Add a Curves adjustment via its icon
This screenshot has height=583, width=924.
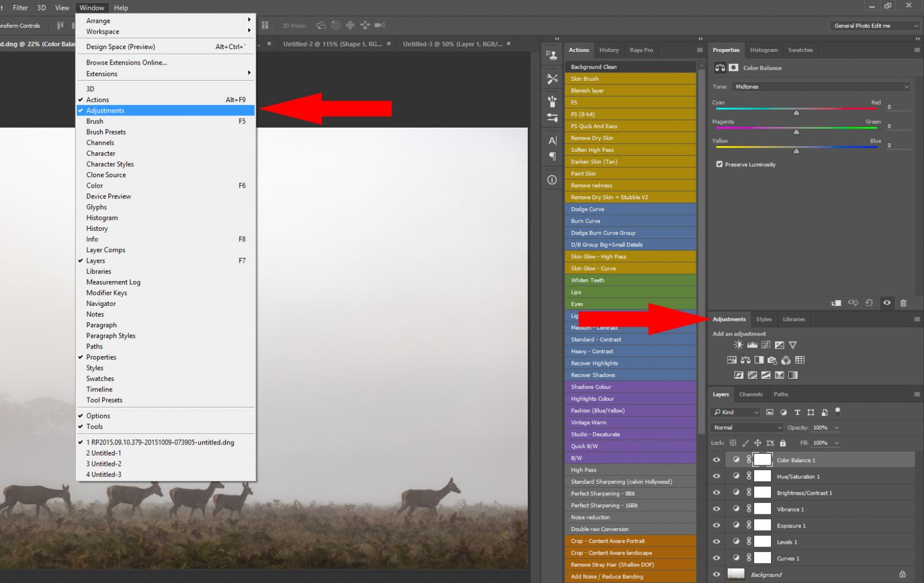coord(766,345)
